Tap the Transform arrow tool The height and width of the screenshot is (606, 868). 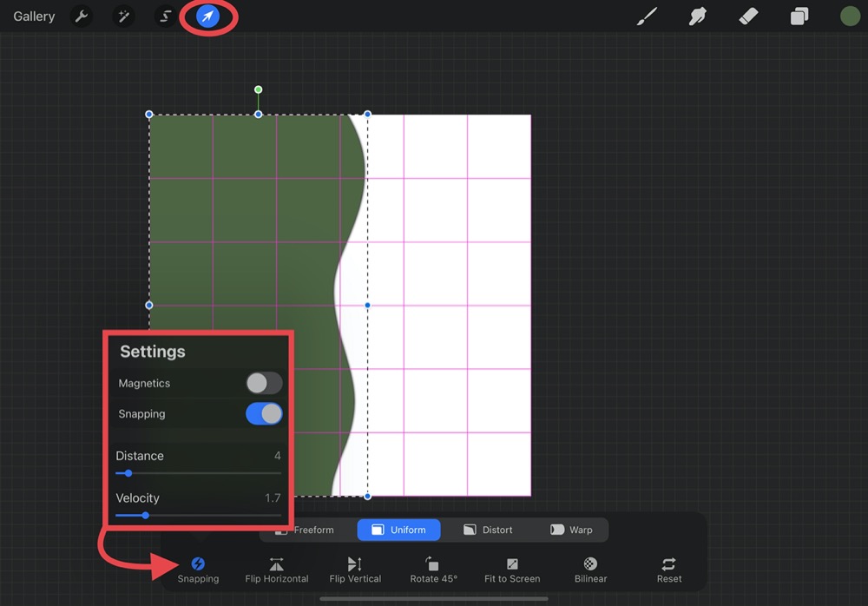tap(207, 16)
